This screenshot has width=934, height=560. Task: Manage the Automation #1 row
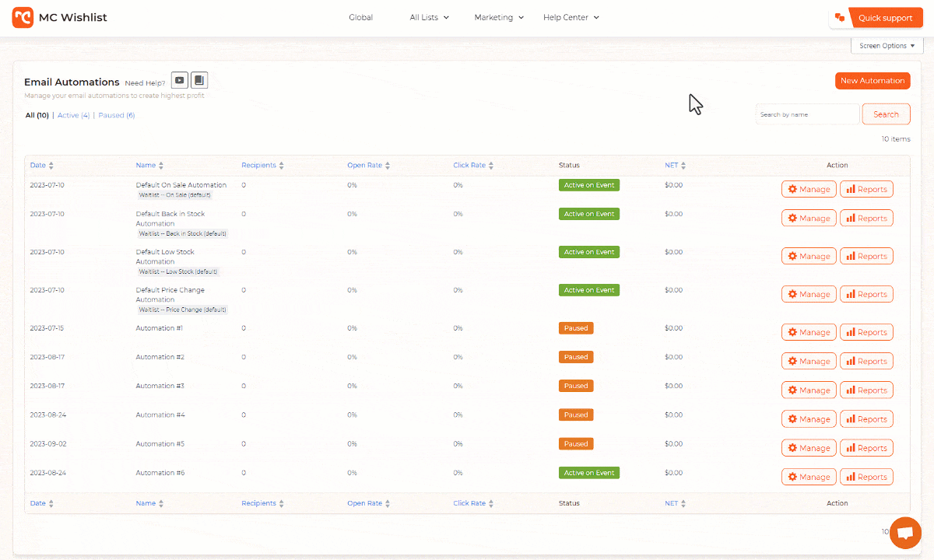click(x=808, y=332)
